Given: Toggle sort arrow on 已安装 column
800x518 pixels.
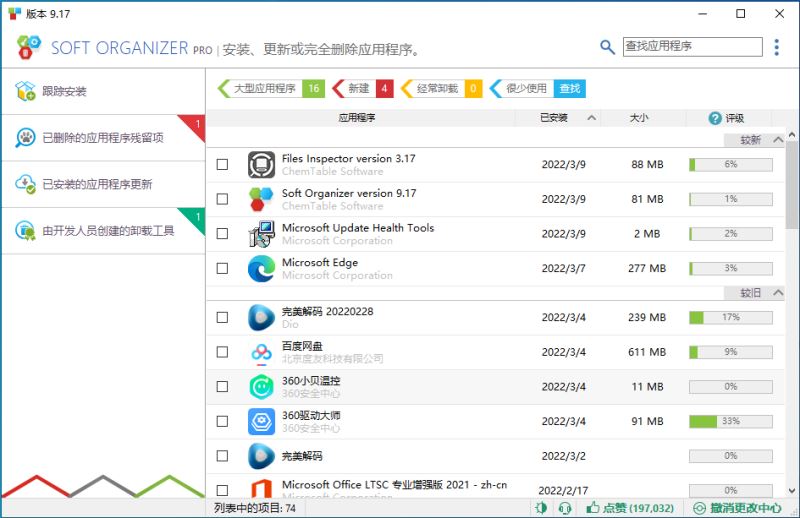Looking at the screenshot, I should (x=591, y=118).
